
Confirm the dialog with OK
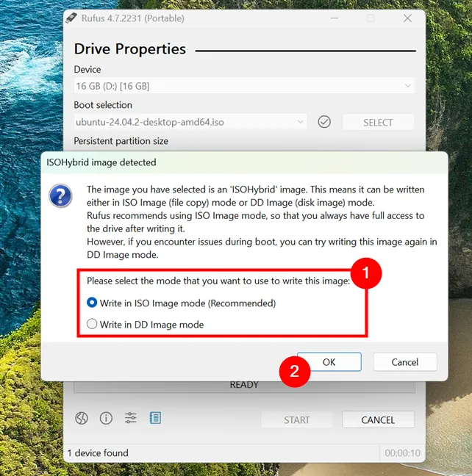(329, 362)
